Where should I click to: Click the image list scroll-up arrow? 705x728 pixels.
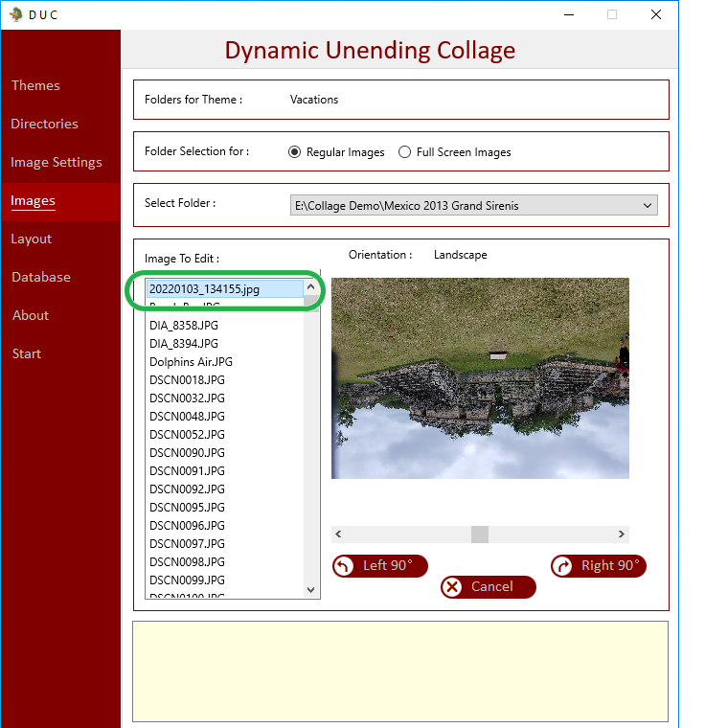pos(311,287)
